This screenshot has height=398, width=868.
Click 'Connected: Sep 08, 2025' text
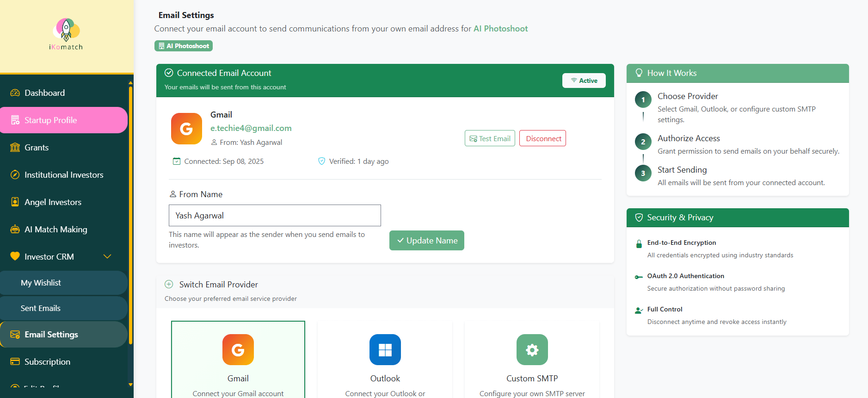[x=224, y=161]
